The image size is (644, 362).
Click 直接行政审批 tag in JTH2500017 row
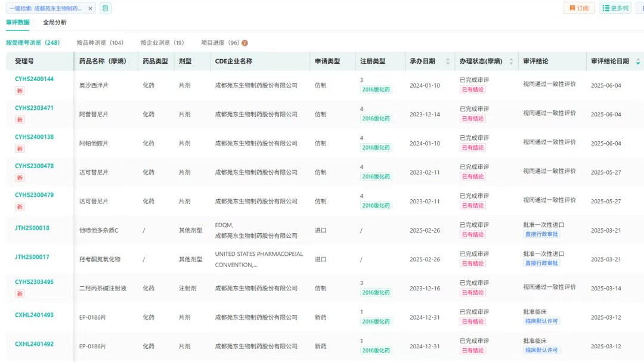541,263
